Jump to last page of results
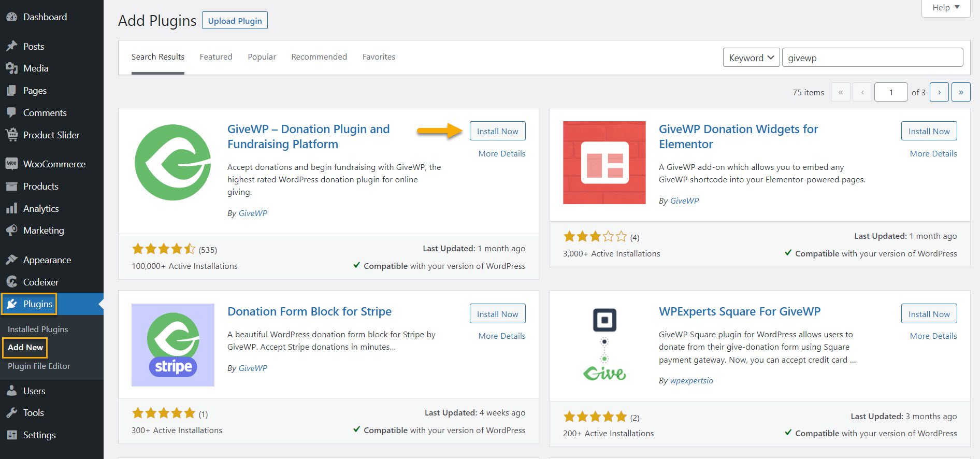 pyautogui.click(x=961, y=92)
